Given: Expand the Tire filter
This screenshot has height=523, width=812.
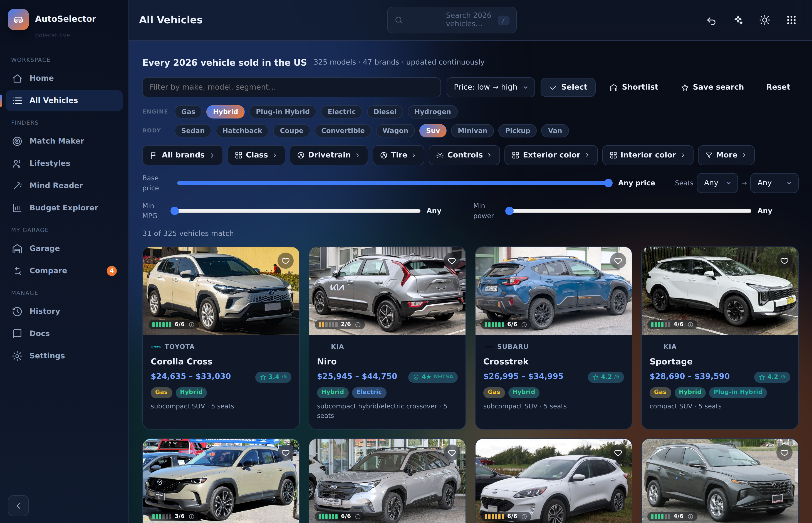Looking at the screenshot, I should coord(398,155).
